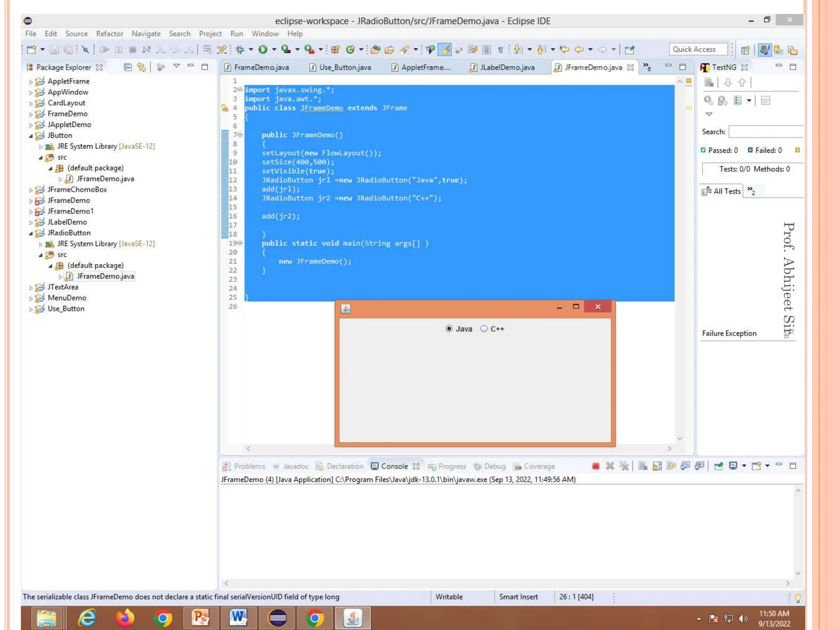Select the Java radio button
Screen dimensions: 840x630
pos(449,329)
